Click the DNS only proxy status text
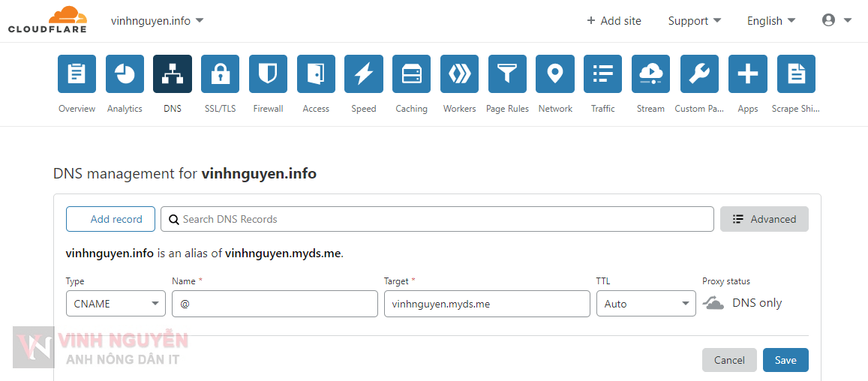 click(x=757, y=303)
